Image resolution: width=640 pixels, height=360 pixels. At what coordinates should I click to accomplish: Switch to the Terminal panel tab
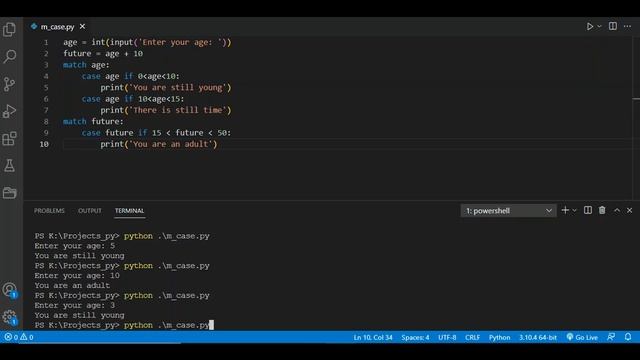point(129,211)
